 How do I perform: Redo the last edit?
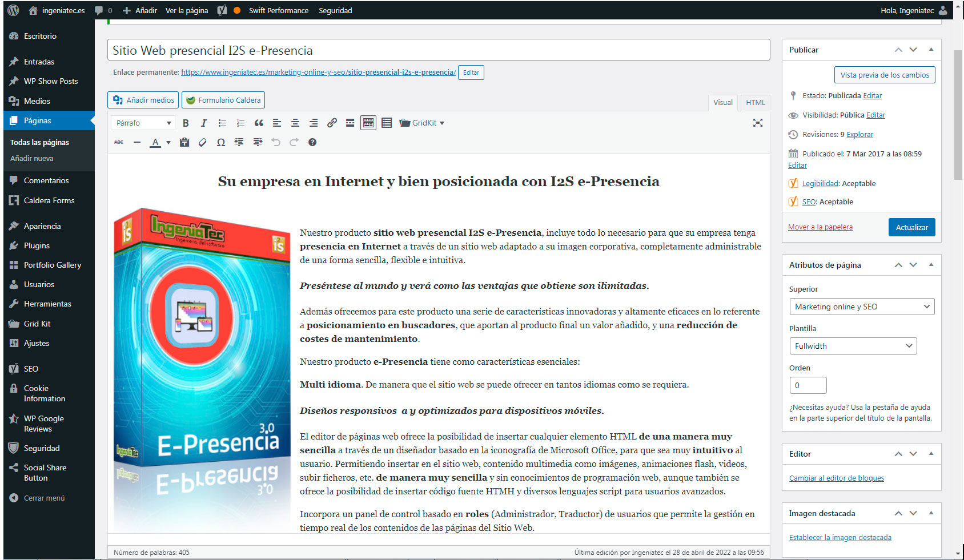coord(294,142)
